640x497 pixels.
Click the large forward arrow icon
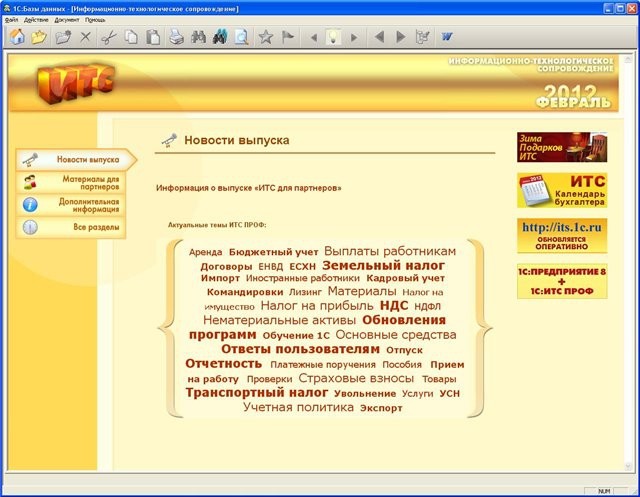pos(401,37)
